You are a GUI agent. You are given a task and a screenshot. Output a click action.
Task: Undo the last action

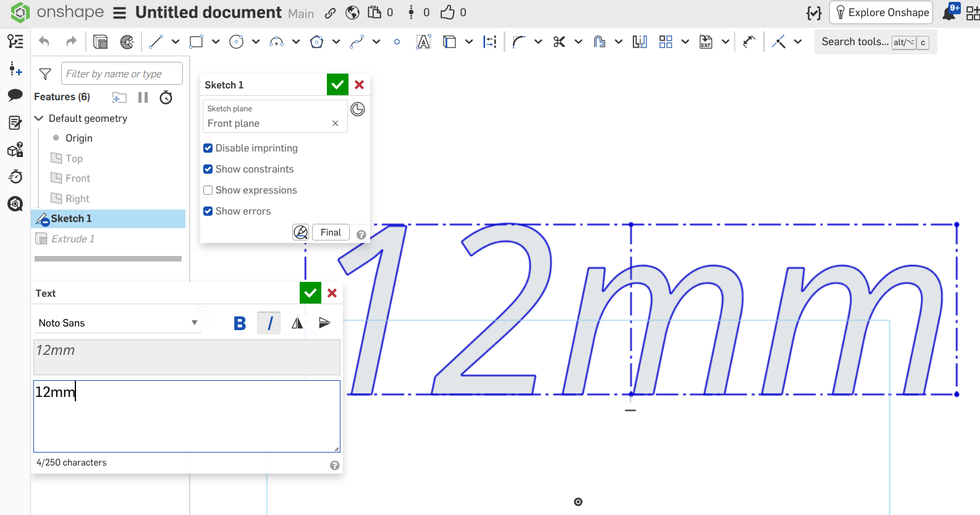(x=44, y=41)
